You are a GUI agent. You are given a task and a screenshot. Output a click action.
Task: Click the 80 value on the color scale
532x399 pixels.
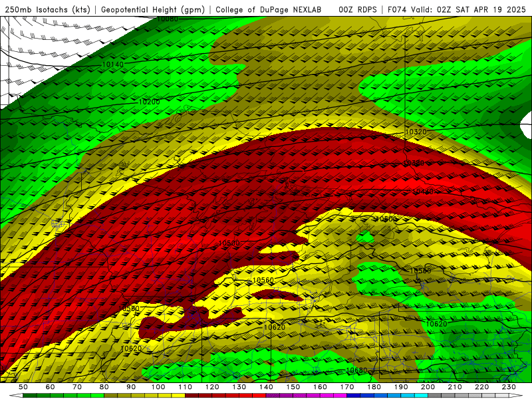coord(104,387)
